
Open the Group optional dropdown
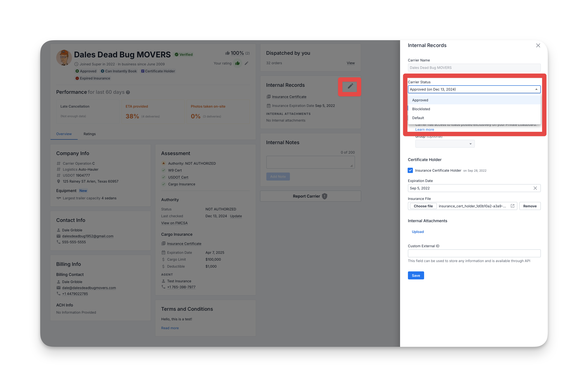pyautogui.click(x=445, y=144)
